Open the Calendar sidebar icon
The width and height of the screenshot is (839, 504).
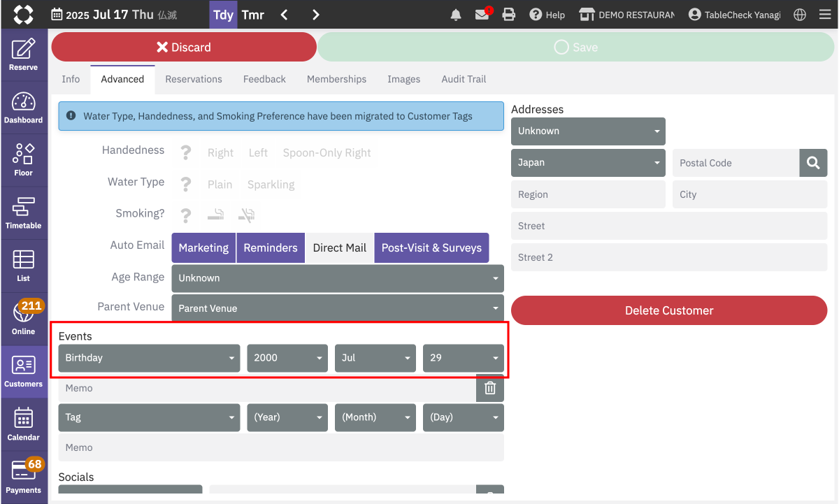[23, 424]
